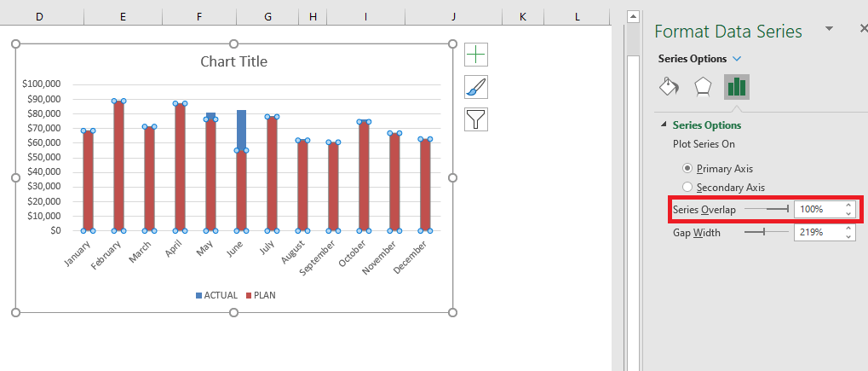Screen dimensions: 868x371
Task: Open the Chart Elements plus button
Action: click(x=476, y=55)
